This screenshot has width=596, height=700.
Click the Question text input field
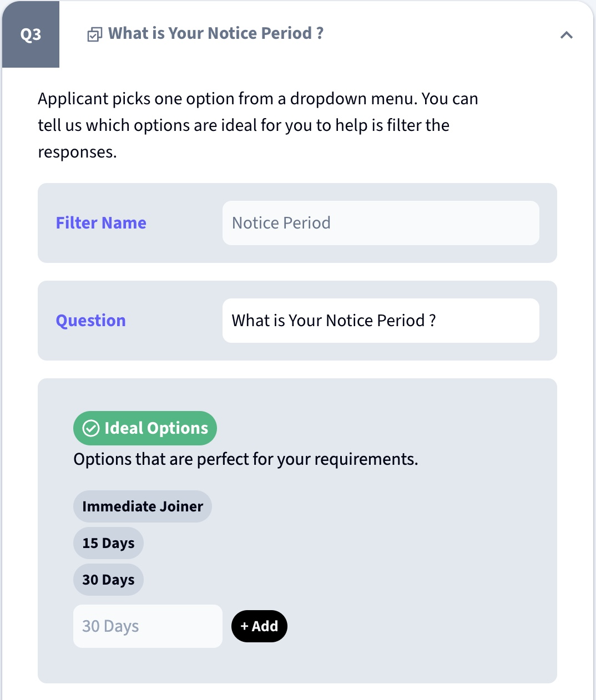381,321
